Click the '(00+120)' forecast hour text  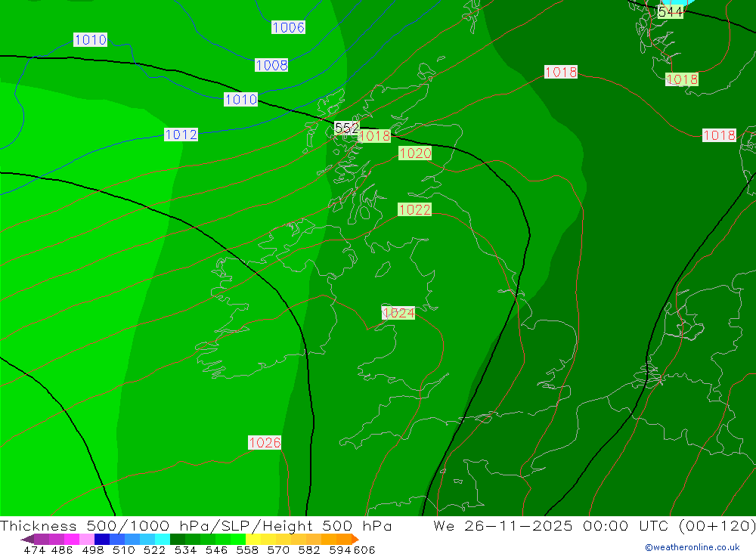click(x=717, y=525)
